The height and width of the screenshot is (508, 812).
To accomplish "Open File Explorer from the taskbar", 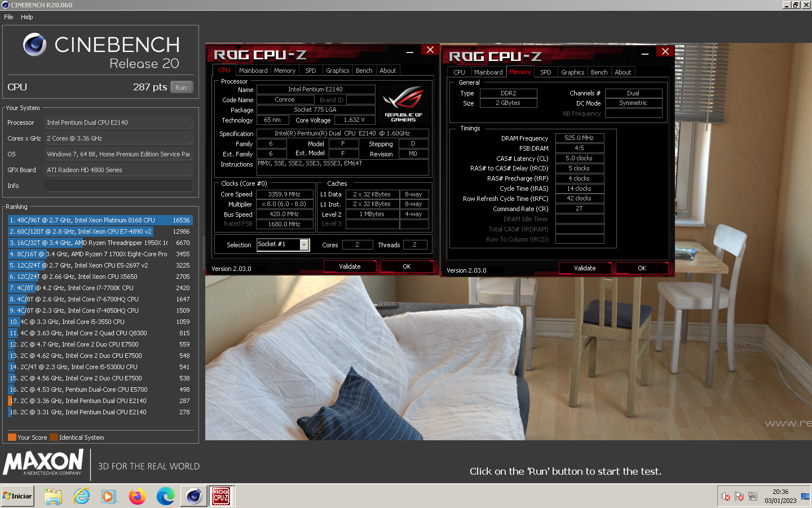I will pyautogui.click(x=53, y=496).
